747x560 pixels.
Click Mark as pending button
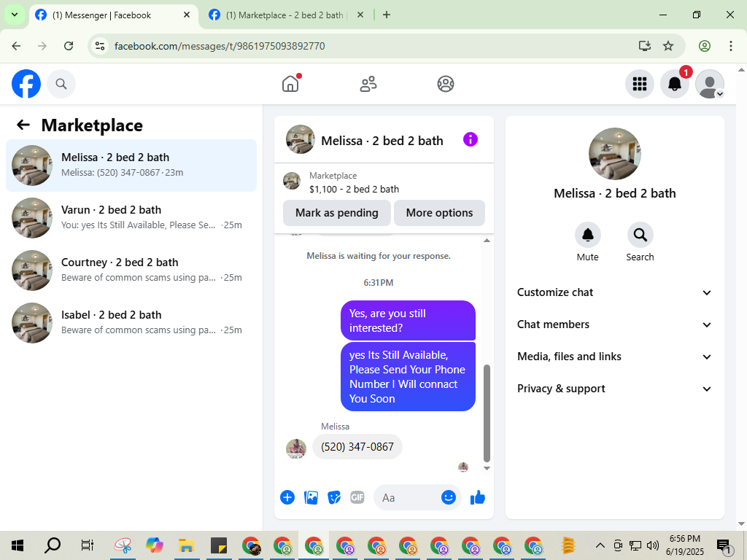coord(337,213)
